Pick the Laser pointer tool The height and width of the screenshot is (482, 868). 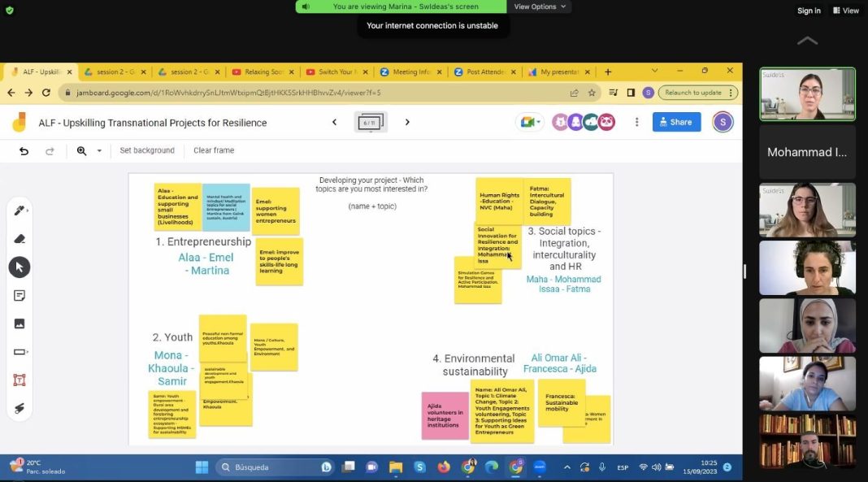pos(20,408)
